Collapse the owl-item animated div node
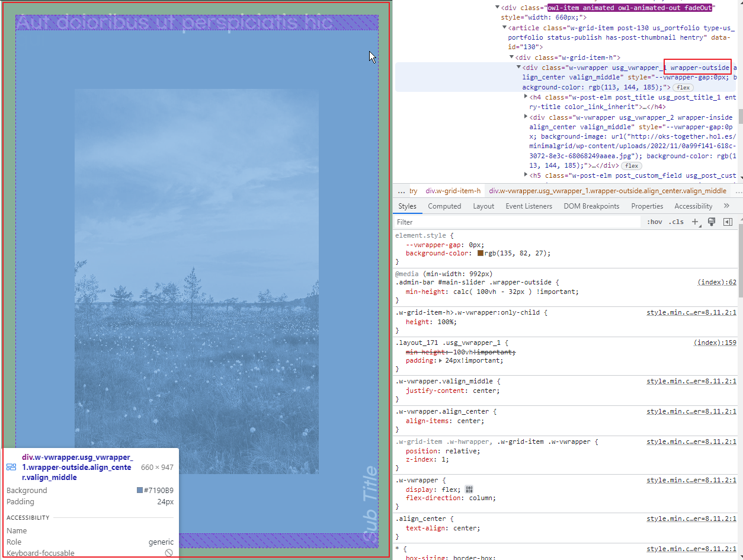Viewport: 743px width, 560px height. 498,8
